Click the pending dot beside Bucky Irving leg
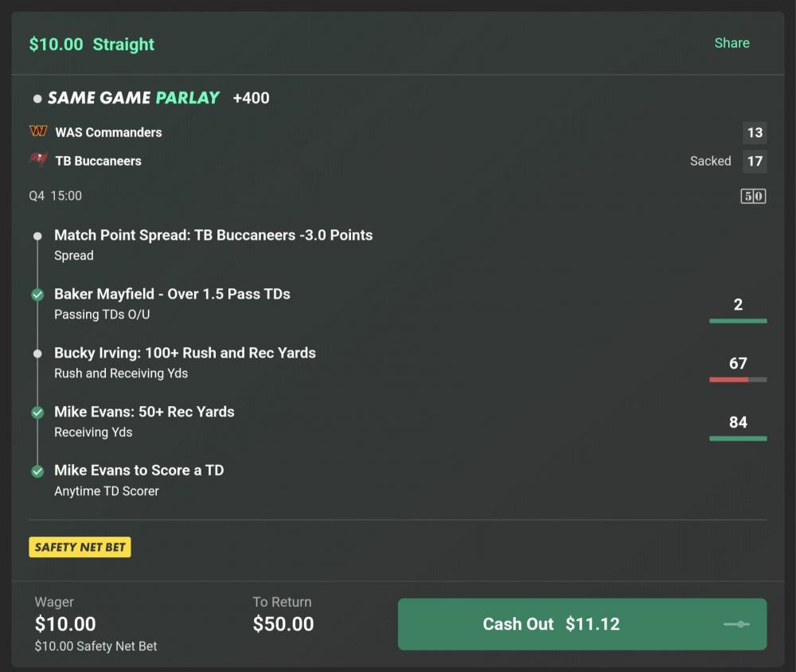 37,354
